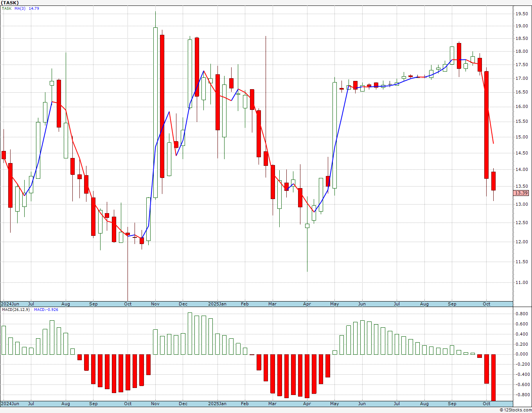Click the 0.800 MACD axis label
Image resolution: width=532 pixels, height=413 pixels.
click(521, 314)
